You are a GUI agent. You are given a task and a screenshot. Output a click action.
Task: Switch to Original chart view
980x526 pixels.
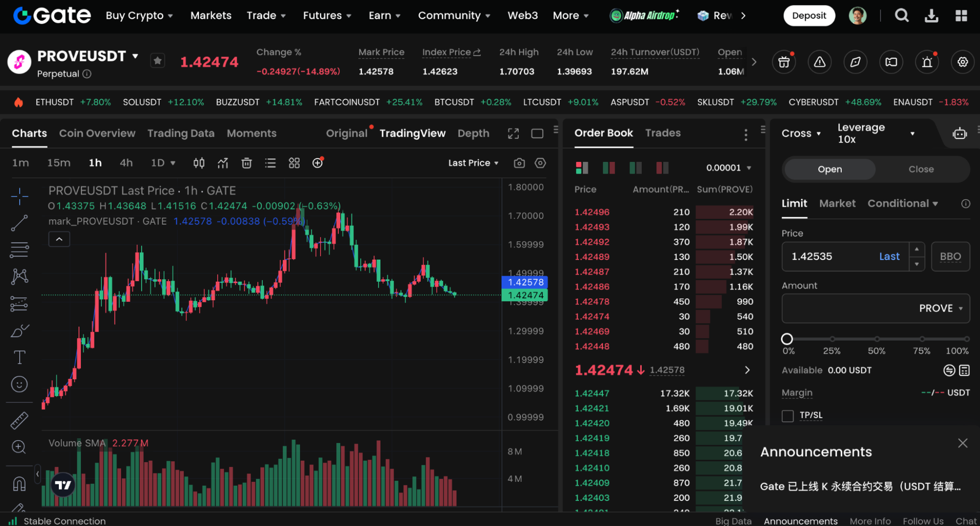347,133
